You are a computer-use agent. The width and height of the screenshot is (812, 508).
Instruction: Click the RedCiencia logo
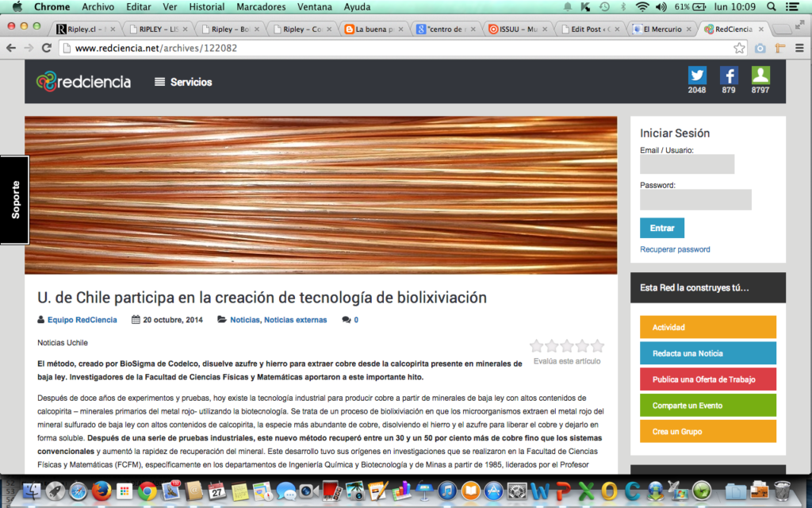pos(83,81)
